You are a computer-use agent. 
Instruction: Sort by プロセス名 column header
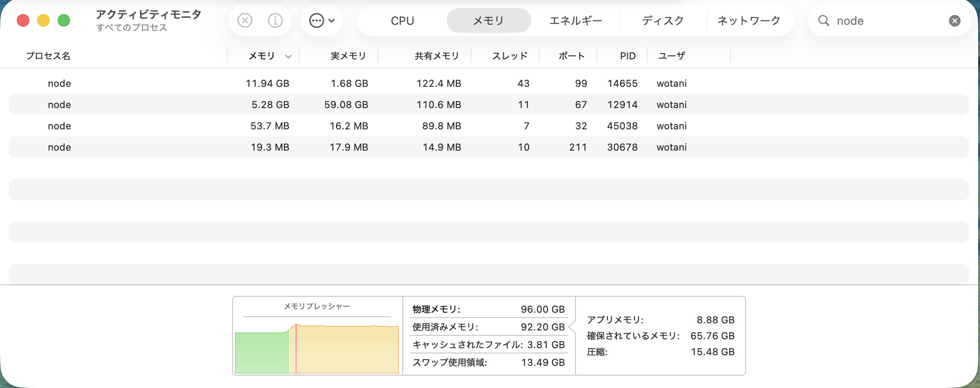click(x=48, y=56)
